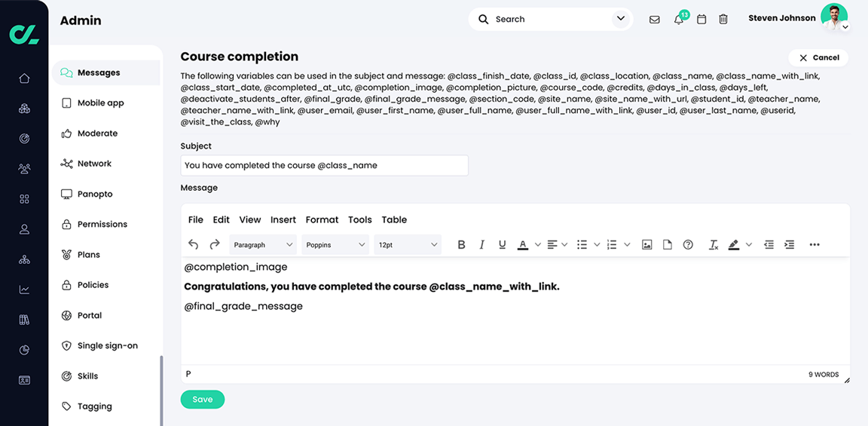Screen dimensions: 868x426
Task: Open the 12pt font size dropdown
Action: (408, 244)
